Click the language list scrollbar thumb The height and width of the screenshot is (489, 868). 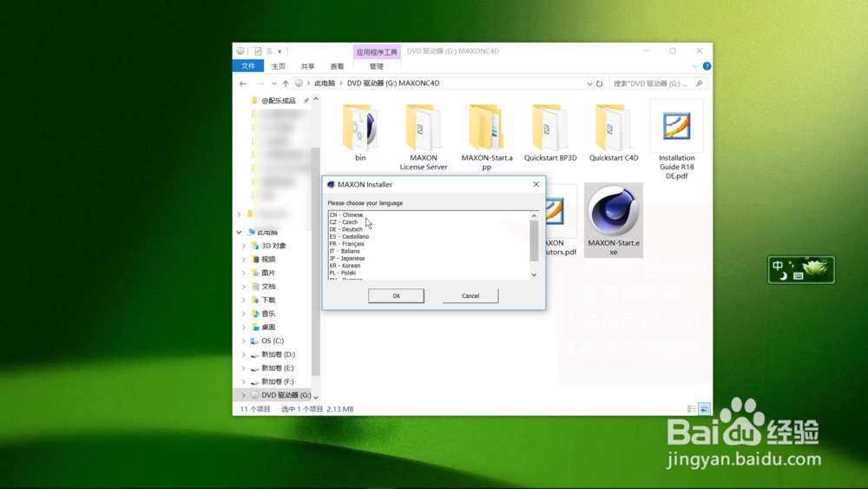click(x=534, y=241)
